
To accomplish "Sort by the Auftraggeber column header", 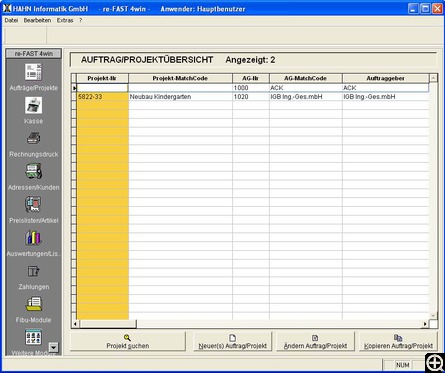I will click(385, 78).
